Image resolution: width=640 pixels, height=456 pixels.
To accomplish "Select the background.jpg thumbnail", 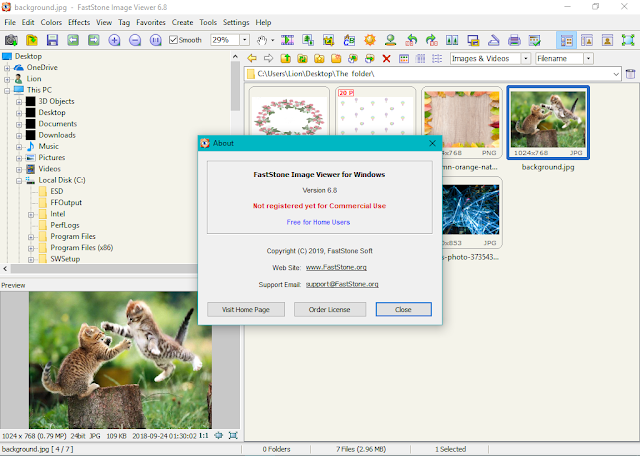I will point(548,122).
